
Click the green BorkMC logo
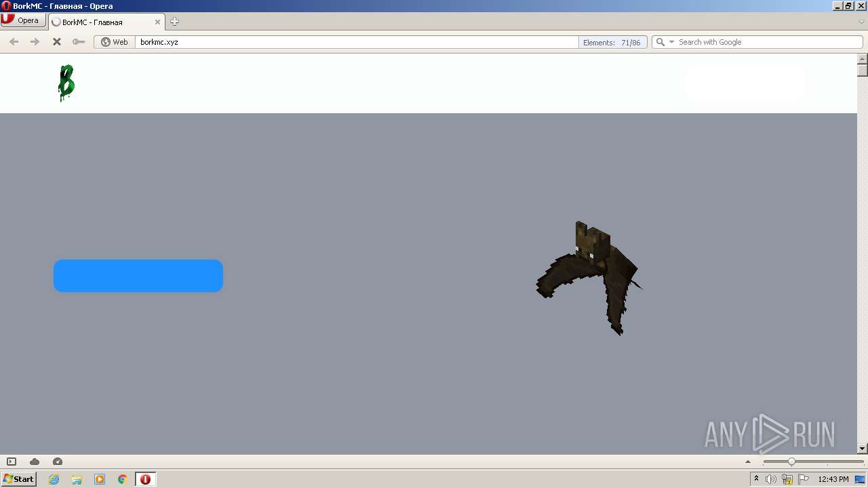pyautogui.click(x=66, y=83)
